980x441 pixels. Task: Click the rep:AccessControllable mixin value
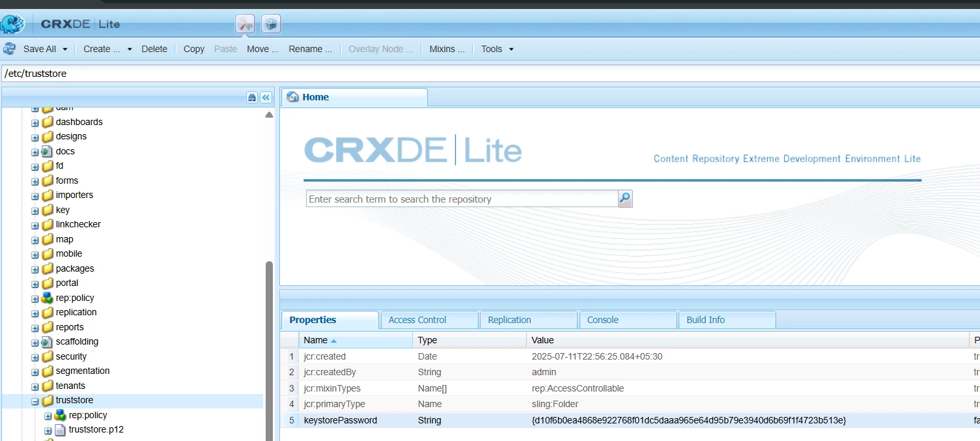coord(578,388)
